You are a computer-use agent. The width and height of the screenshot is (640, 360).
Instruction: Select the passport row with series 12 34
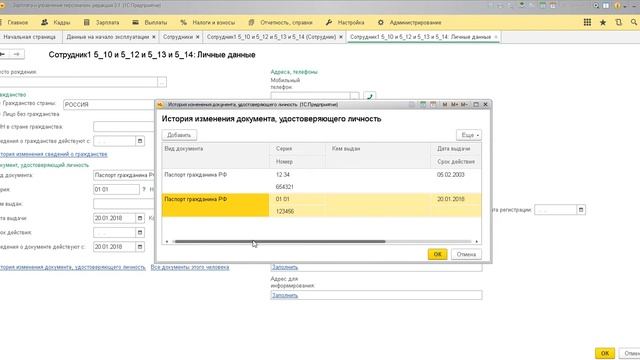pyautogui.click(x=321, y=181)
